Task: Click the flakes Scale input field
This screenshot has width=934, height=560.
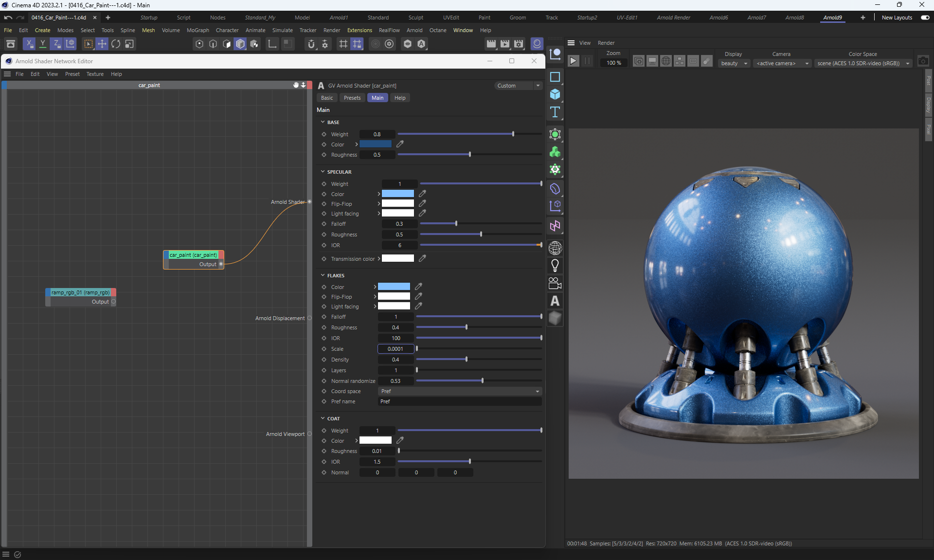Action: click(395, 349)
